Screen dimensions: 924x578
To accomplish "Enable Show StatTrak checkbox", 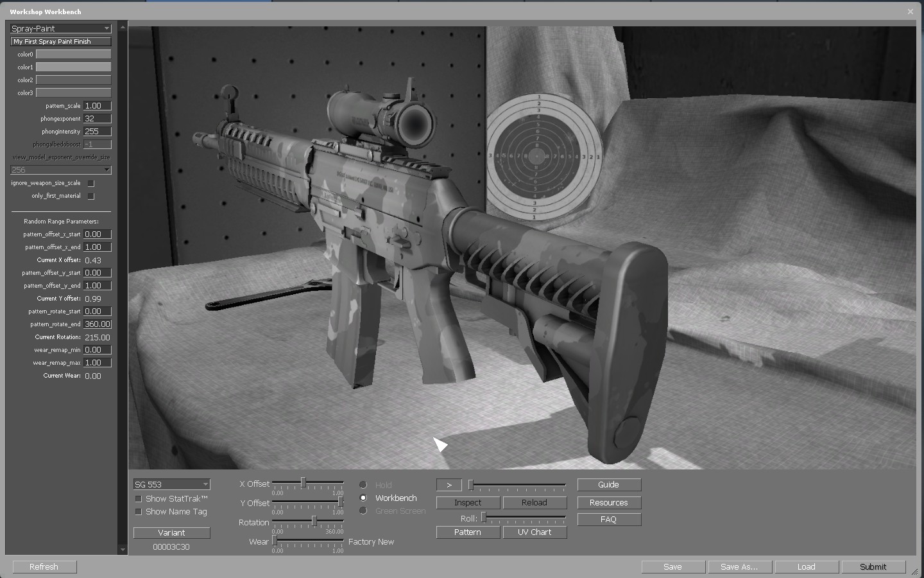I will coord(138,499).
